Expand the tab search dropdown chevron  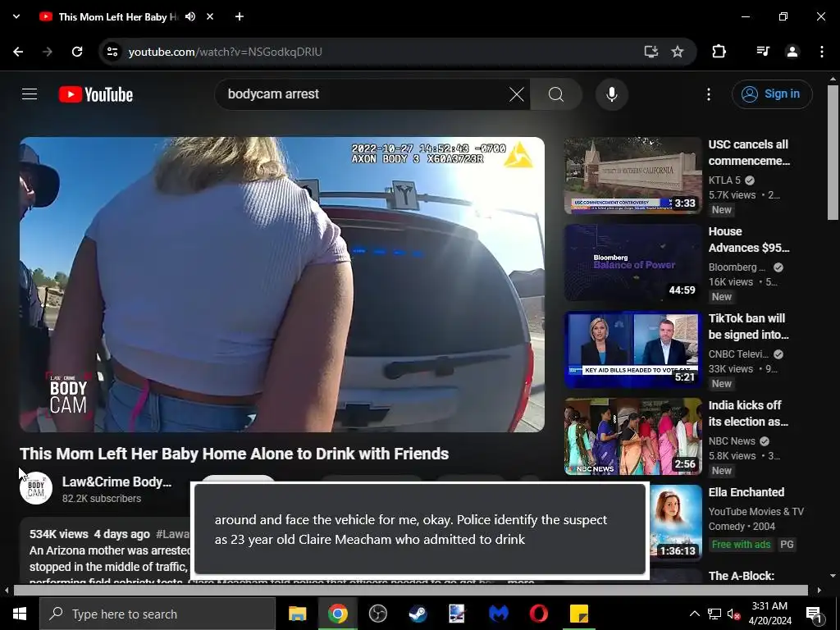(16, 16)
